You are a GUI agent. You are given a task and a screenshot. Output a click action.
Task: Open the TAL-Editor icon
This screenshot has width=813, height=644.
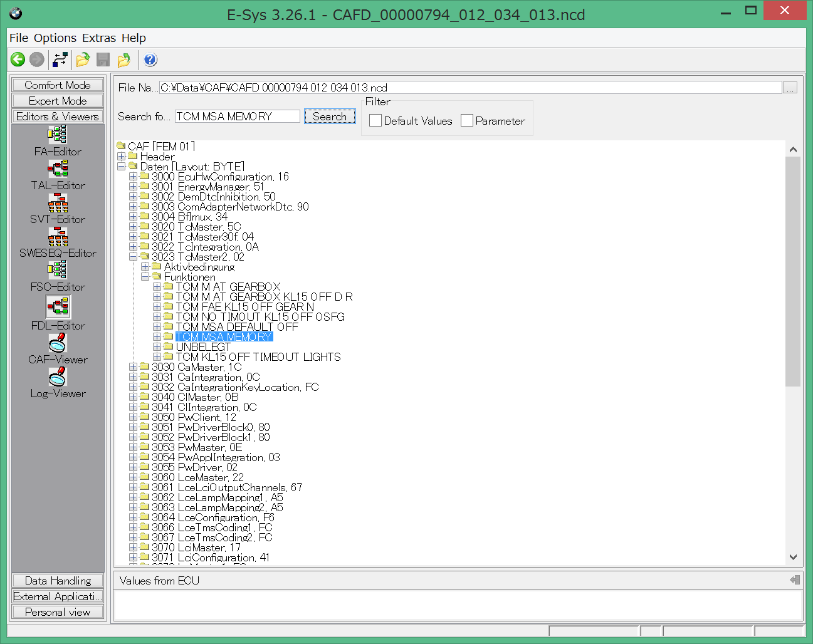coord(58,168)
